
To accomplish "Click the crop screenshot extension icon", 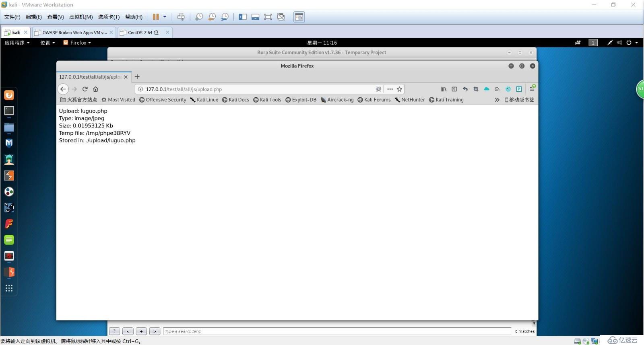I will tap(476, 89).
